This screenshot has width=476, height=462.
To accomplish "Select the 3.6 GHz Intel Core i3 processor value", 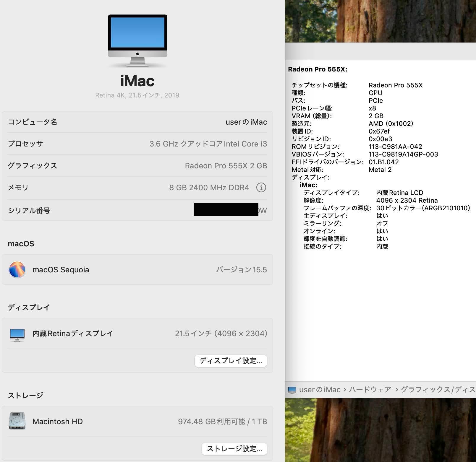I will (208, 144).
